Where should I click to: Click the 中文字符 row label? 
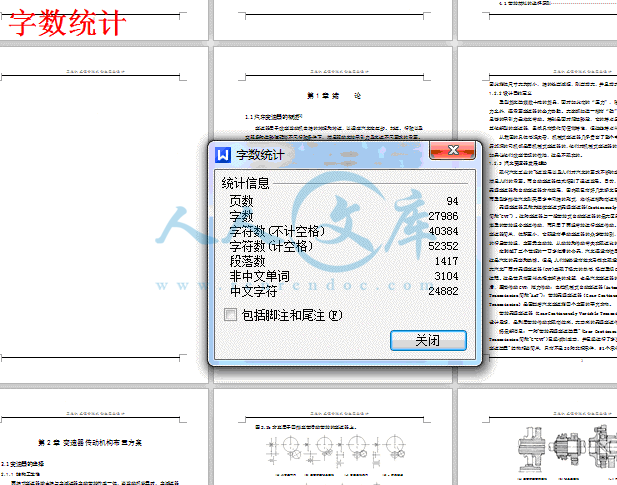(253, 291)
